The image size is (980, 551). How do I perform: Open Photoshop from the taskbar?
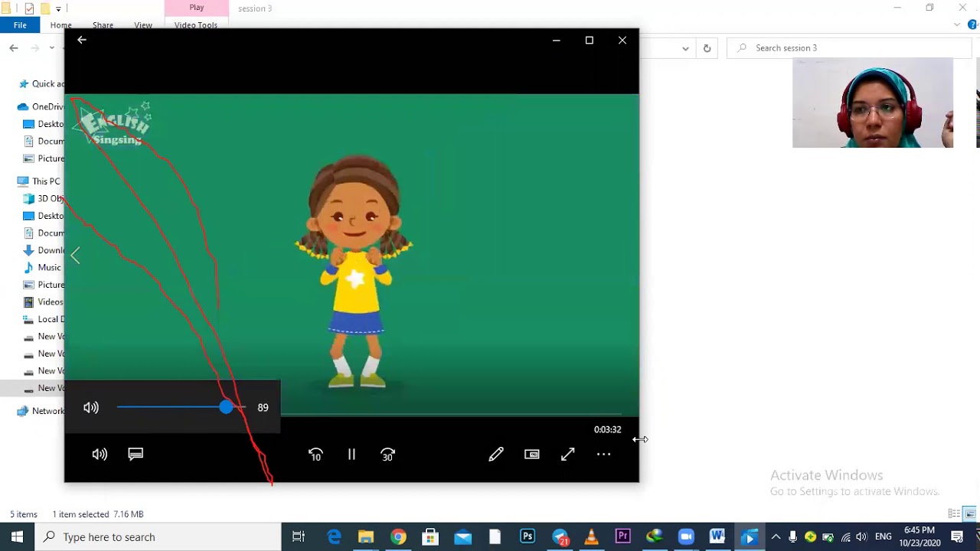(x=528, y=536)
